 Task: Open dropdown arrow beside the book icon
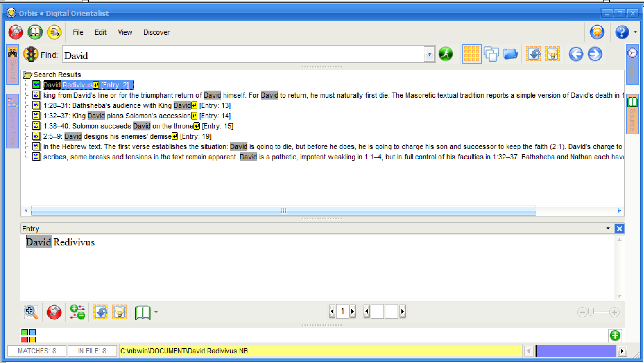(156, 312)
